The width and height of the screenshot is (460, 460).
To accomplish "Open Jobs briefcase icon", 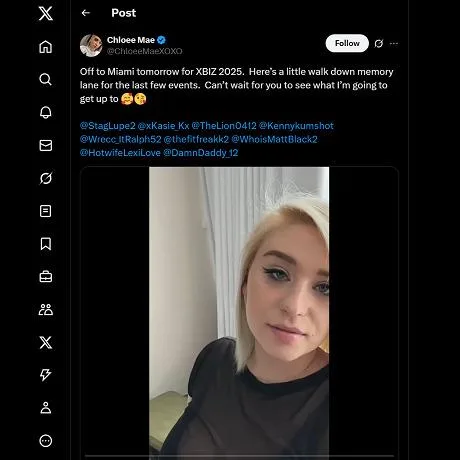I will pos(46,277).
